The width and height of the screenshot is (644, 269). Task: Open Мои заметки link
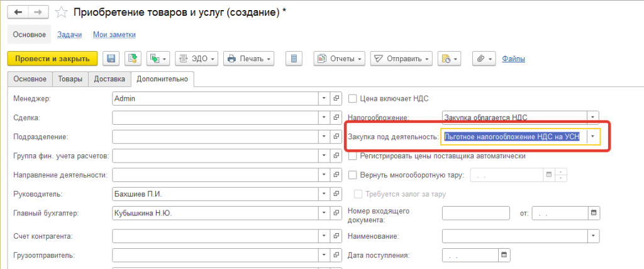(114, 35)
